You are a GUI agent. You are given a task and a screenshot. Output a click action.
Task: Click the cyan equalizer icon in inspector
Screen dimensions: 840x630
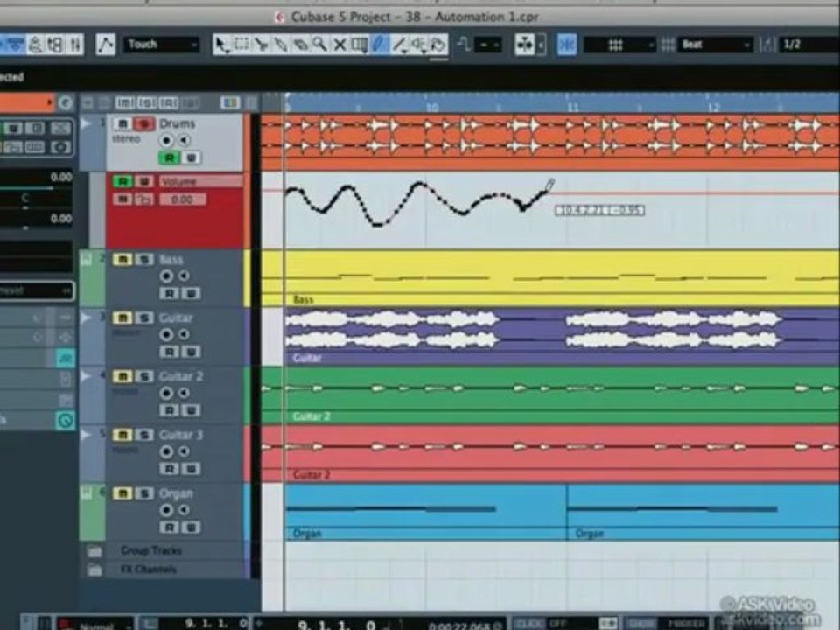(66, 358)
